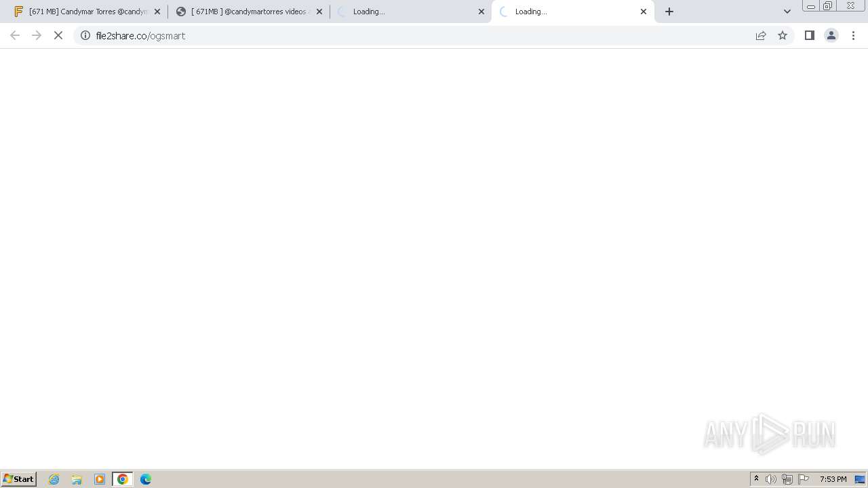The width and height of the screenshot is (868, 488).
Task: Expand the tab search dropdown
Action: pos(787,12)
